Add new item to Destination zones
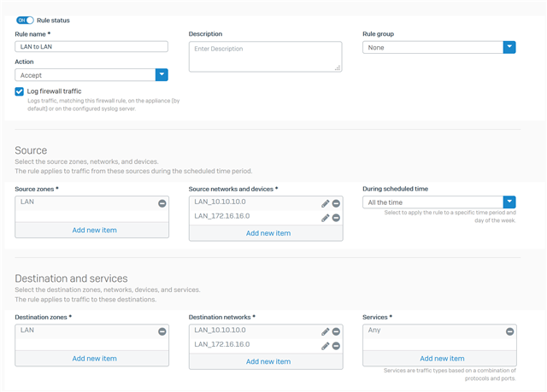Image resolution: width=547 pixels, height=392 pixels. click(x=94, y=359)
